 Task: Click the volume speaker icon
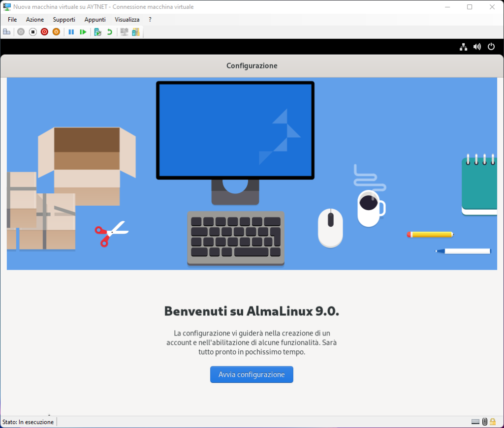point(477,47)
